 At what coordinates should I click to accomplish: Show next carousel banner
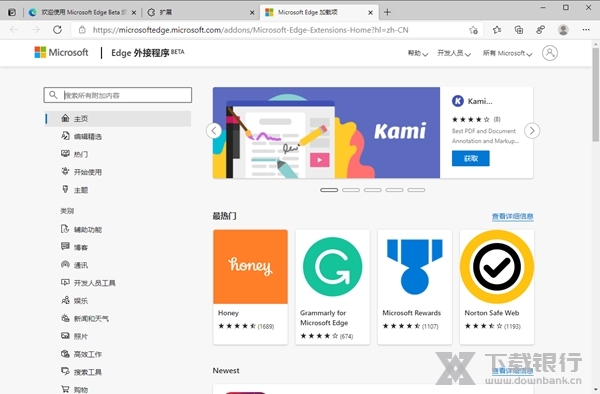(532, 131)
